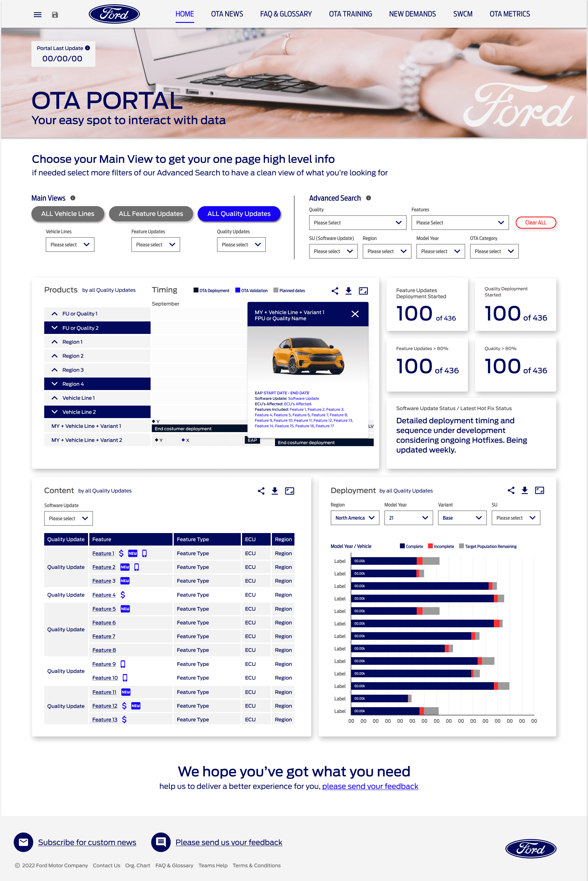This screenshot has height=881, width=588.
Task: Click the mobile icon beside Feature 10
Action: pos(125,678)
